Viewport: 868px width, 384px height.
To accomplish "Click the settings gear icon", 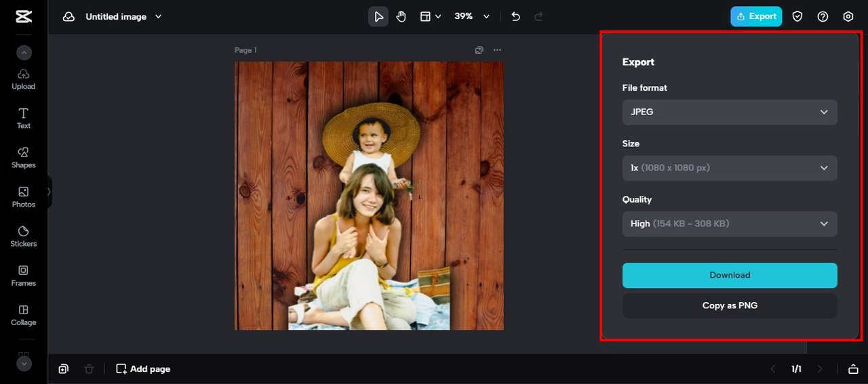I will [848, 17].
